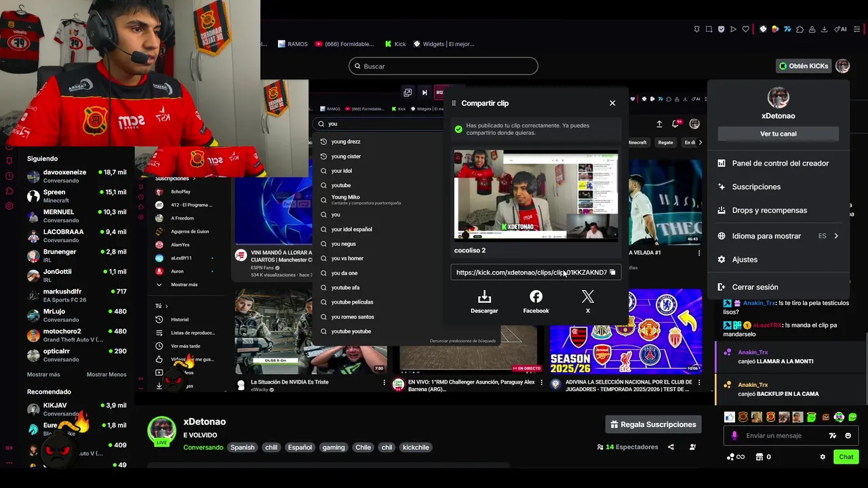This screenshot has height=488, width=868.
Task: Open davooxeneize channel in Siguiendo
Action: click(x=76, y=176)
